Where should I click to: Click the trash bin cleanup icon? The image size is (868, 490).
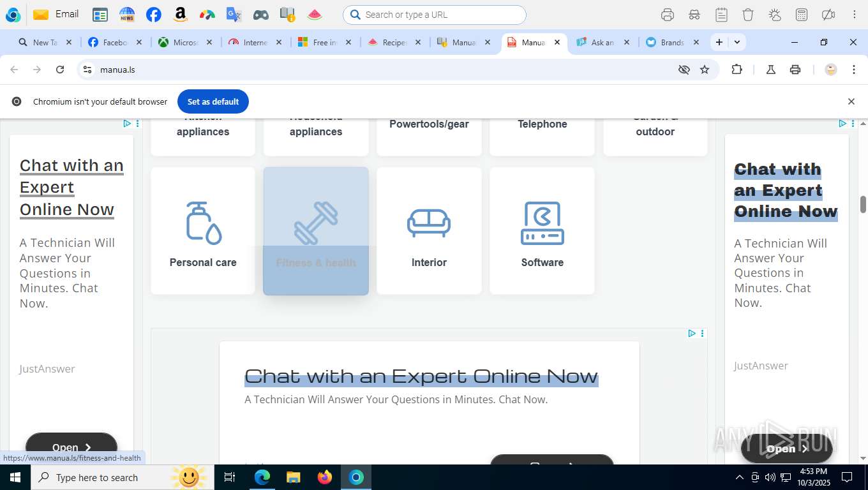748,15
